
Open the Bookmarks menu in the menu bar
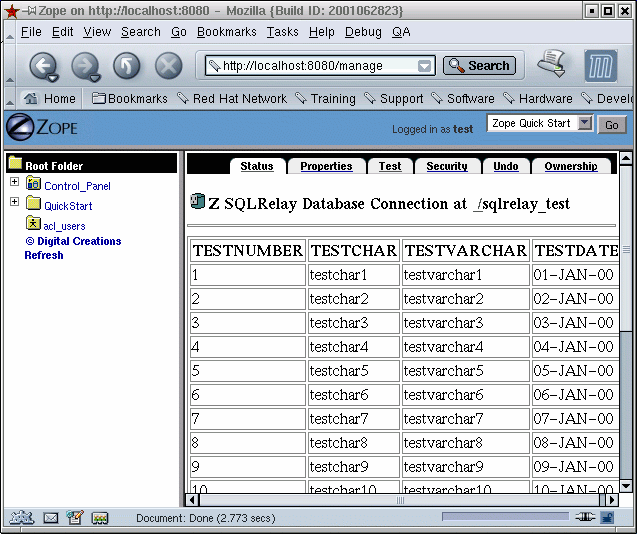pos(226,32)
